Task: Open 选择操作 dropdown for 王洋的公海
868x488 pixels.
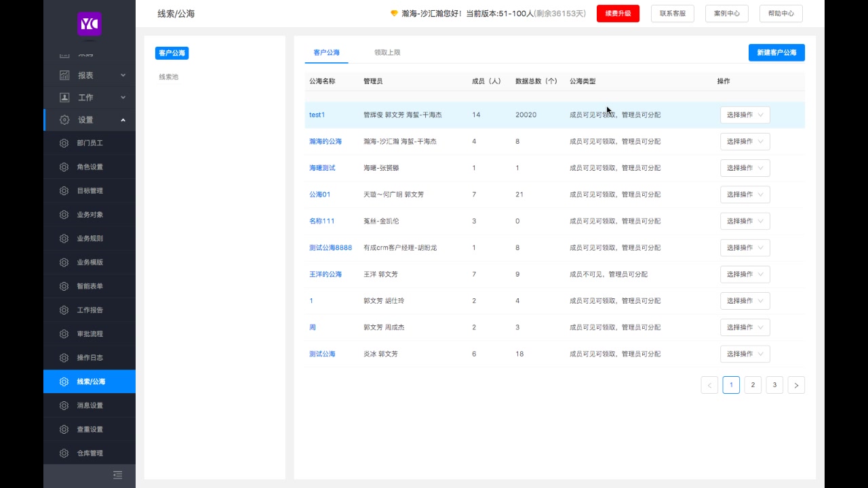Action: 745,274
